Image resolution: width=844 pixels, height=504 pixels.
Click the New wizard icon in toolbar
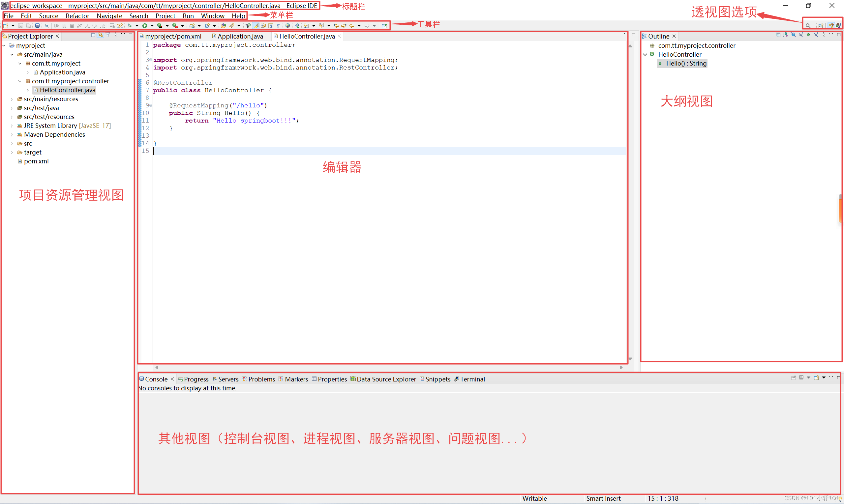pyautogui.click(x=6, y=25)
